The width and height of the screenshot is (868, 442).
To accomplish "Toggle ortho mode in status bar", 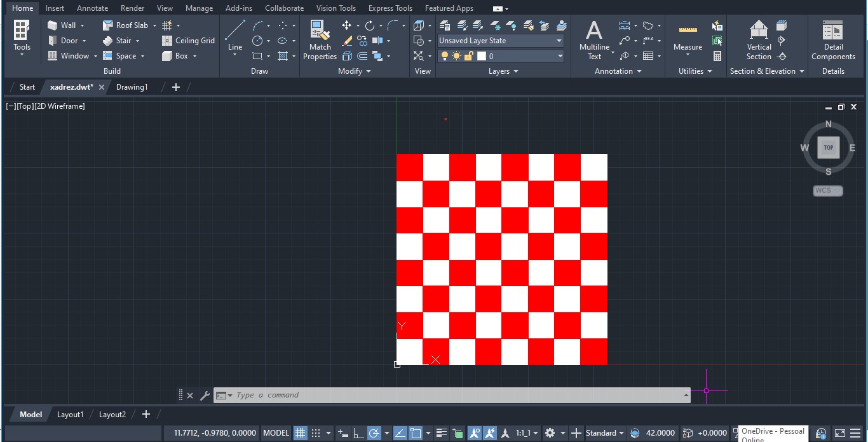I will coord(358,433).
